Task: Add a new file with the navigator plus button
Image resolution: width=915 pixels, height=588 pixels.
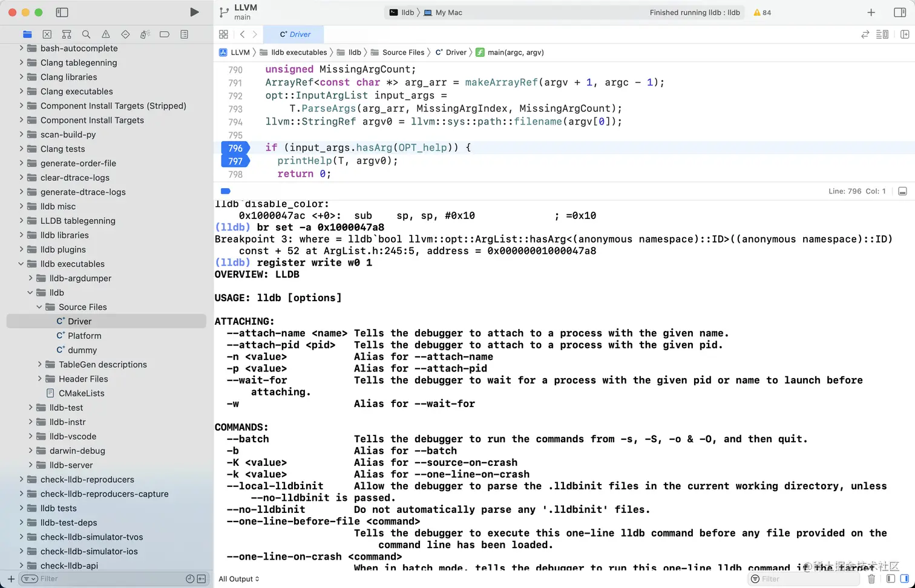Action: coord(11,579)
